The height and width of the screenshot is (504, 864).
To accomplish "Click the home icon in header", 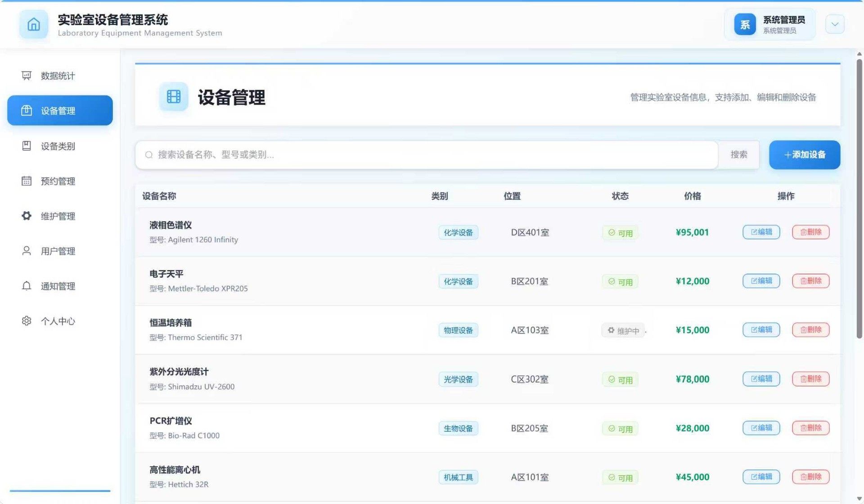I will click(x=34, y=24).
